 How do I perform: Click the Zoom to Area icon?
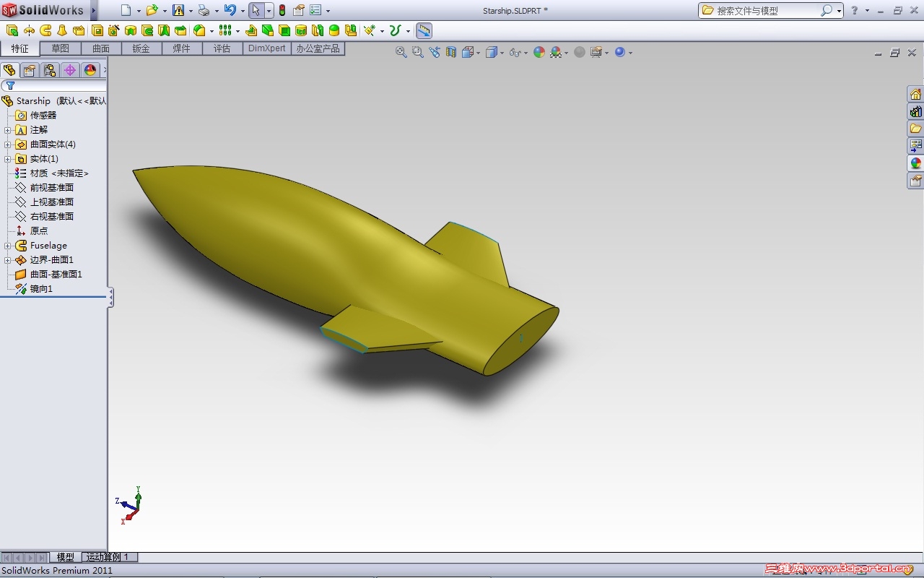pos(418,52)
